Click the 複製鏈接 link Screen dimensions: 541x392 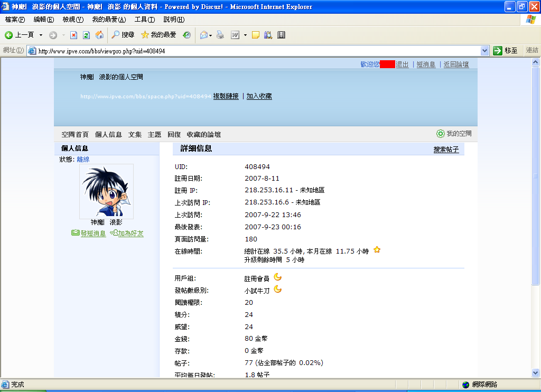(226, 96)
